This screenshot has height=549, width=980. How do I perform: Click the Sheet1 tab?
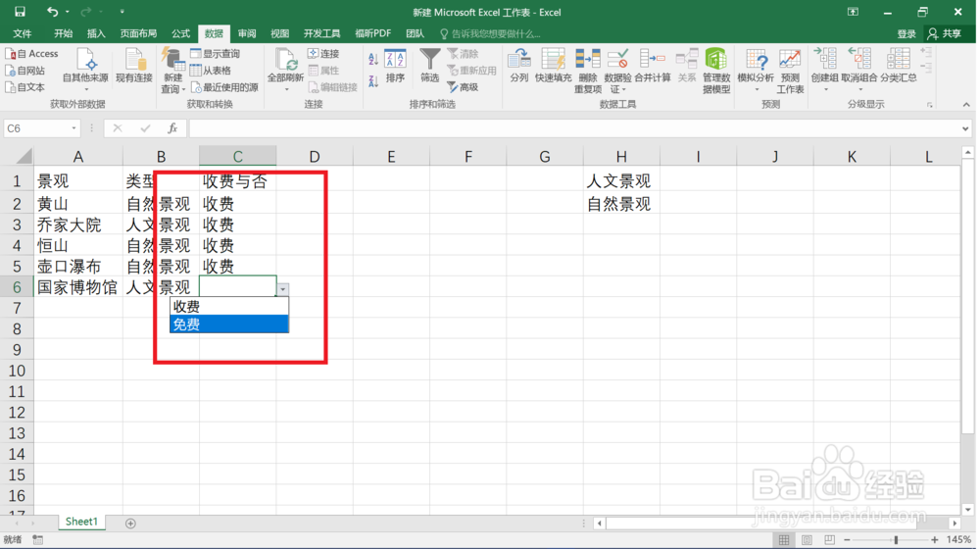(81, 522)
